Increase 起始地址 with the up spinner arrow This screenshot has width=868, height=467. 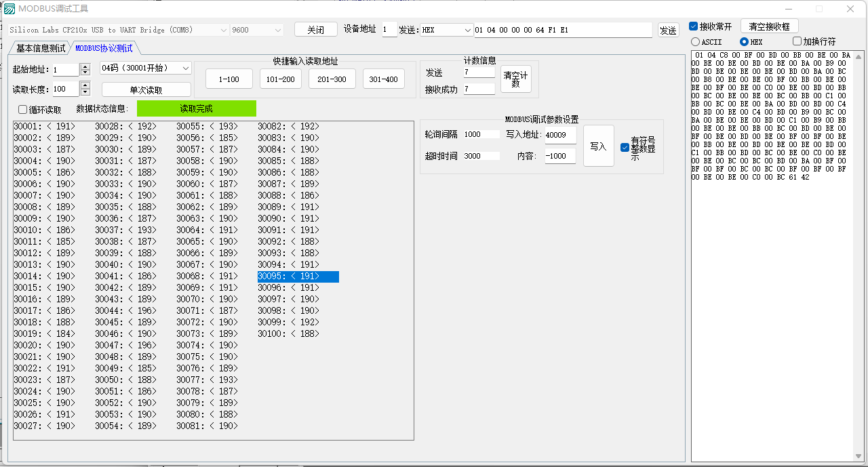[85, 66]
